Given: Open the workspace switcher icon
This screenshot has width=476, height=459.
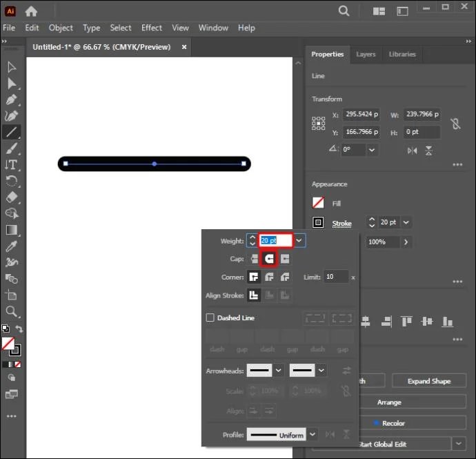Looking at the screenshot, I should click(x=402, y=12).
